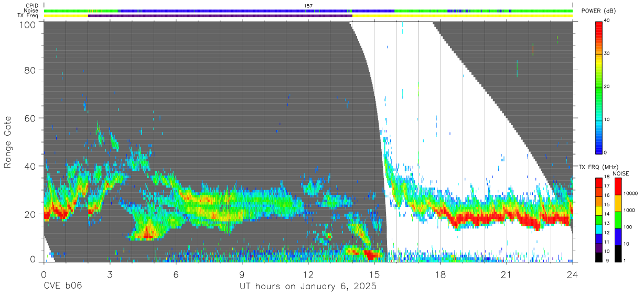Click the CPID label at top left
Image resolution: width=644 pixels, height=297 pixels.
pyautogui.click(x=32, y=6)
